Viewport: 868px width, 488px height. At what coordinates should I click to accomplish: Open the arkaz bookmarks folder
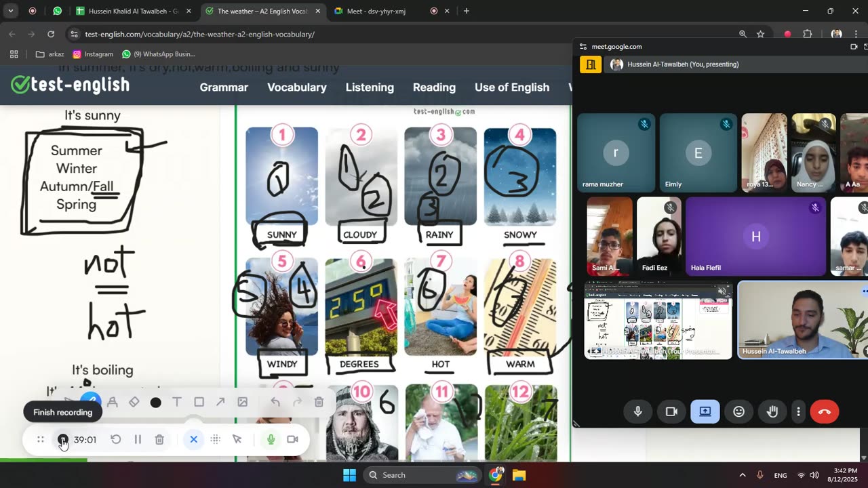coord(50,54)
